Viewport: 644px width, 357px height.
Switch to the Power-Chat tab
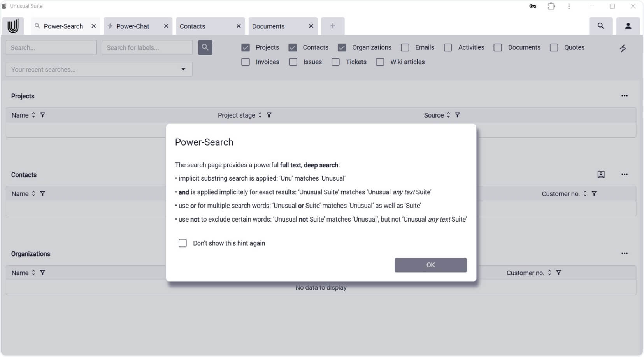(x=132, y=26)
